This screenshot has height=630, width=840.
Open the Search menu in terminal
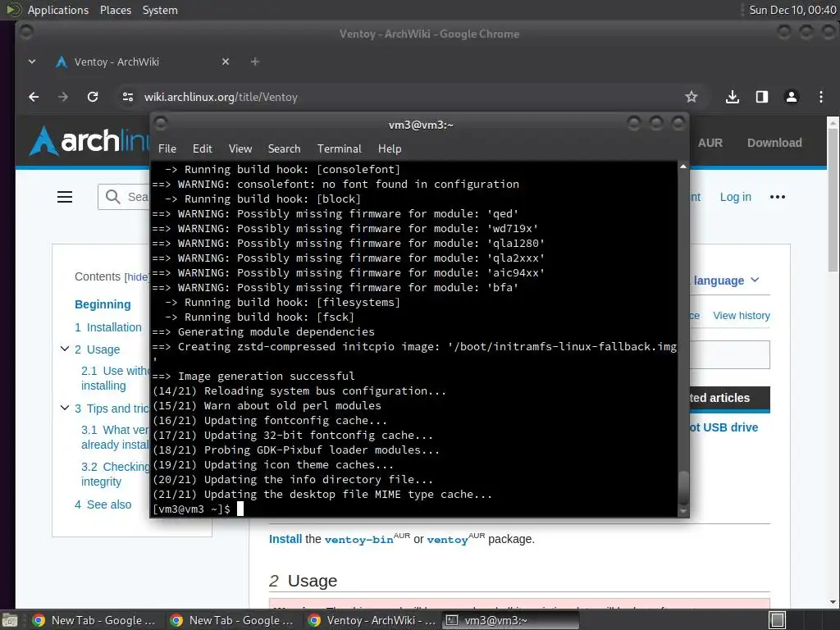coord(284,149)
